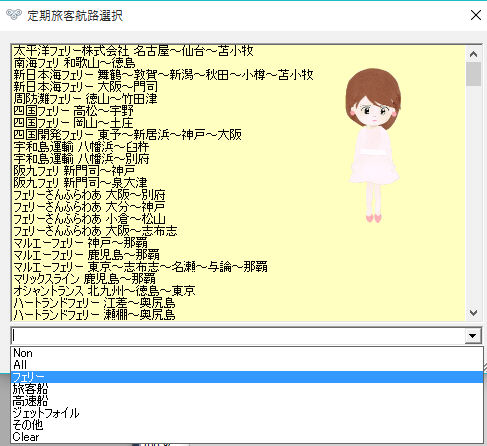Select その他 in the dropdown list

tap(247, 425)
